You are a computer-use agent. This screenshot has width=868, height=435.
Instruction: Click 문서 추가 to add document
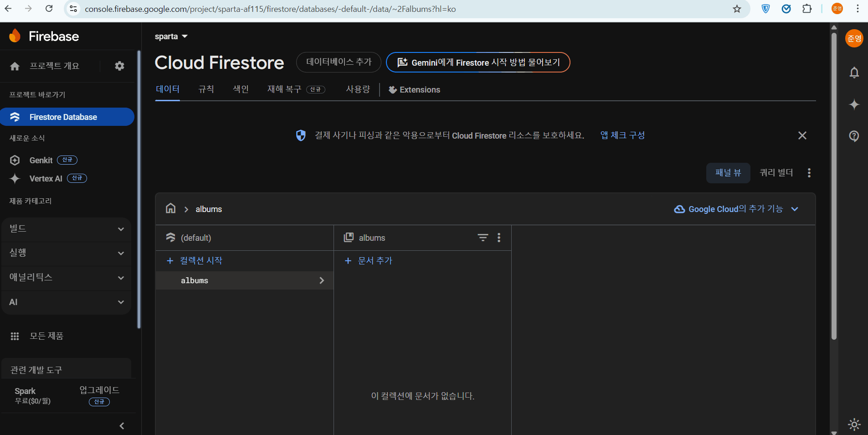coord(369,260)
